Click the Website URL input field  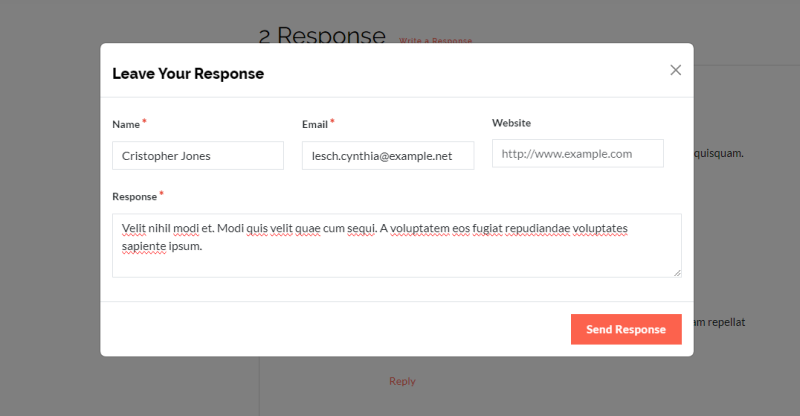[x=578, y=153]
